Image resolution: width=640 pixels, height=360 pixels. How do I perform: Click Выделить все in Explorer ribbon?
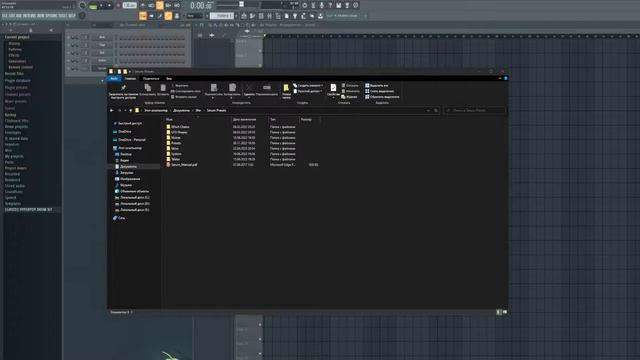(376, 86)
